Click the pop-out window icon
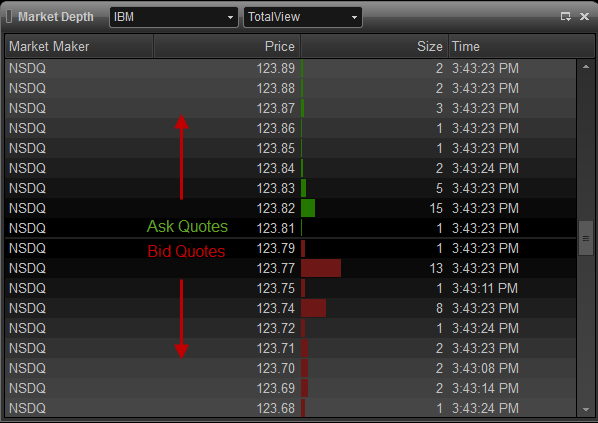598x423 pixels. click(x=566, y=16)
